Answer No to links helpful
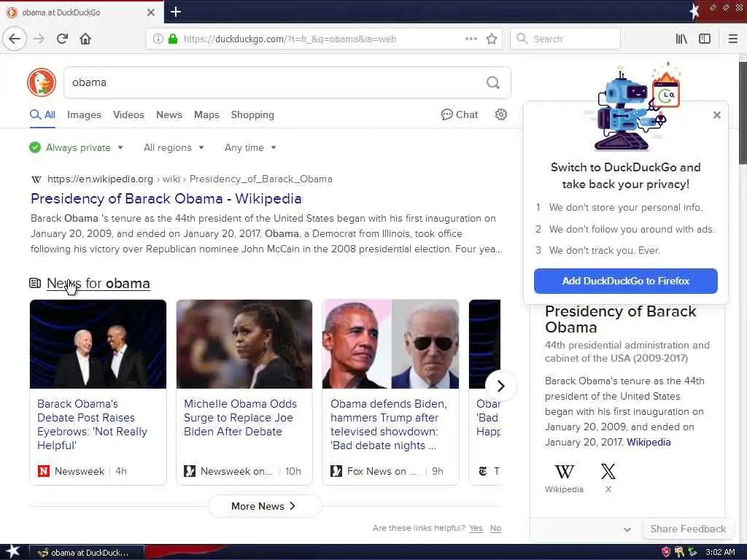The image size is (747, 560). pyautogui.click(x=495, y=528)
